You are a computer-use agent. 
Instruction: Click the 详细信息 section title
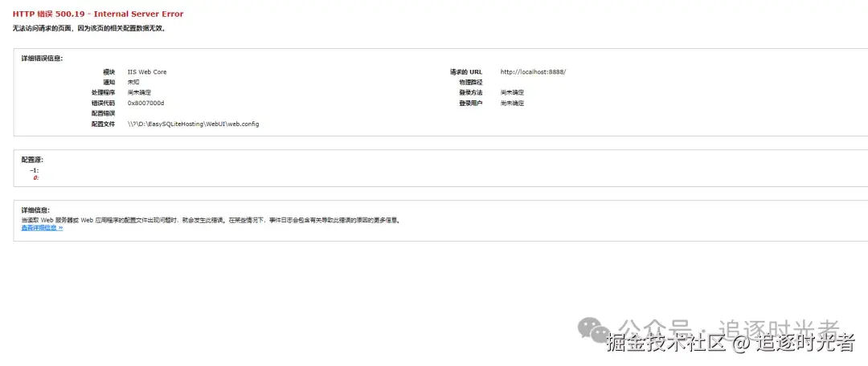tap(35, 210)
